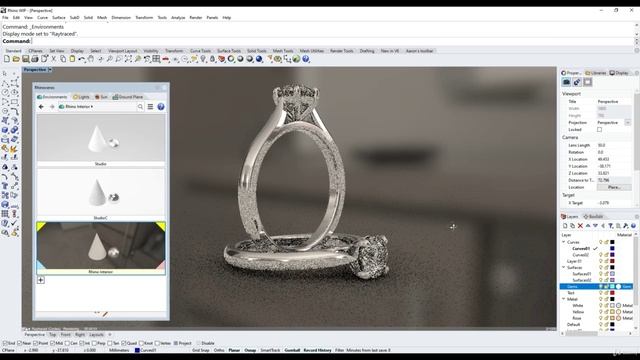Click the hammer tools icon in Layers panel
The height and width of the screenshot is (360, 640).
click(x=626, y=226)
